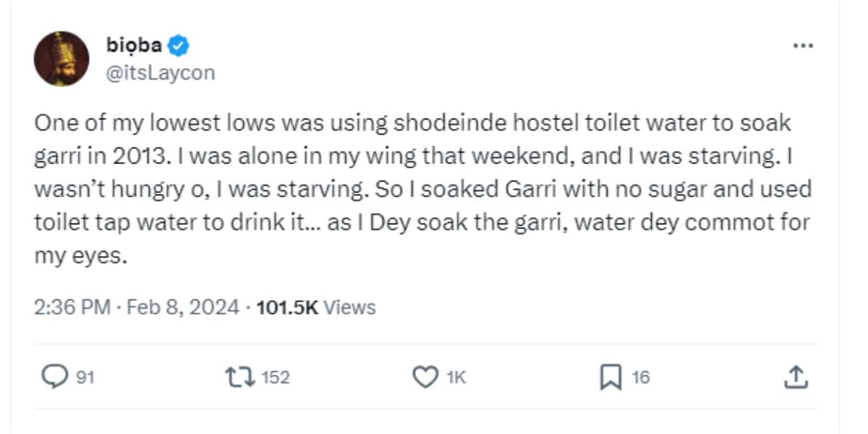Screen dimensions: 868x434
Task: Click the 2:36 PM timestamp
Action: pyautogui.click(x=72, y=307)
